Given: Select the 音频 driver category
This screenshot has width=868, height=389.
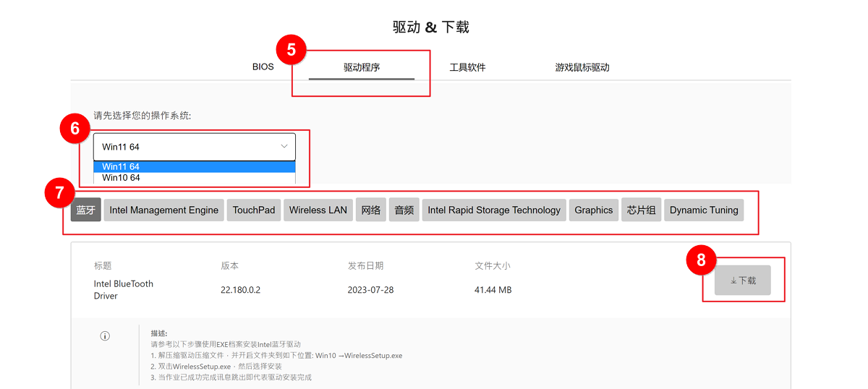Looking at the screenshot, I should (404, 210).
